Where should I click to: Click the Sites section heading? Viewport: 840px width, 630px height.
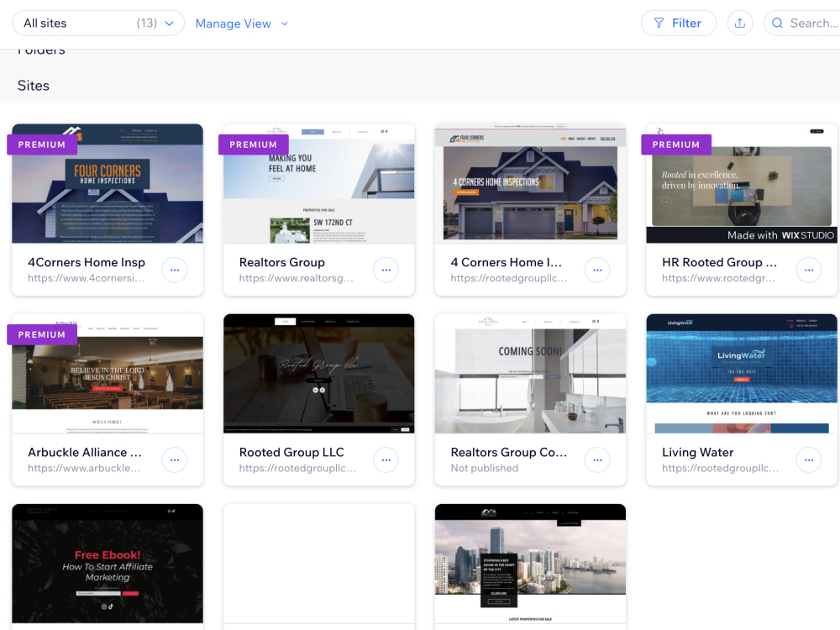tap(34, 86)
